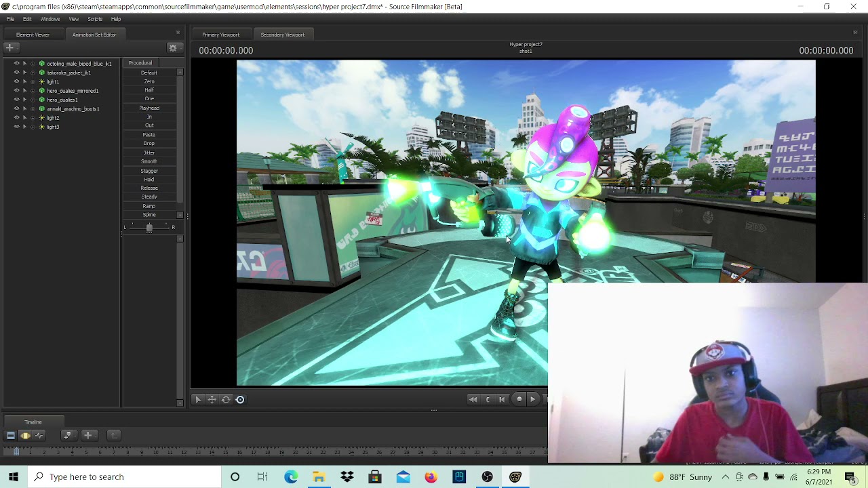
Task: Click the left-right balance slider handle
Action: click(x=149, y=228)
